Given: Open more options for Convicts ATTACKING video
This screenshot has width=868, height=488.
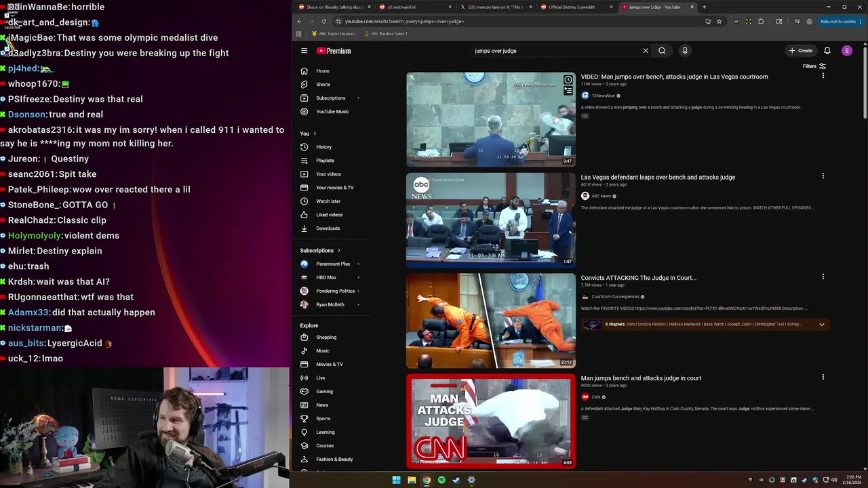Looking at the screenshot, I should tap(823, 277).
